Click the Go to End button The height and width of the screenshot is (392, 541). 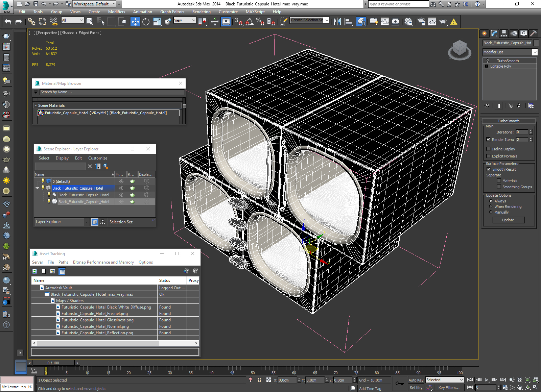(x=503, y=380)
